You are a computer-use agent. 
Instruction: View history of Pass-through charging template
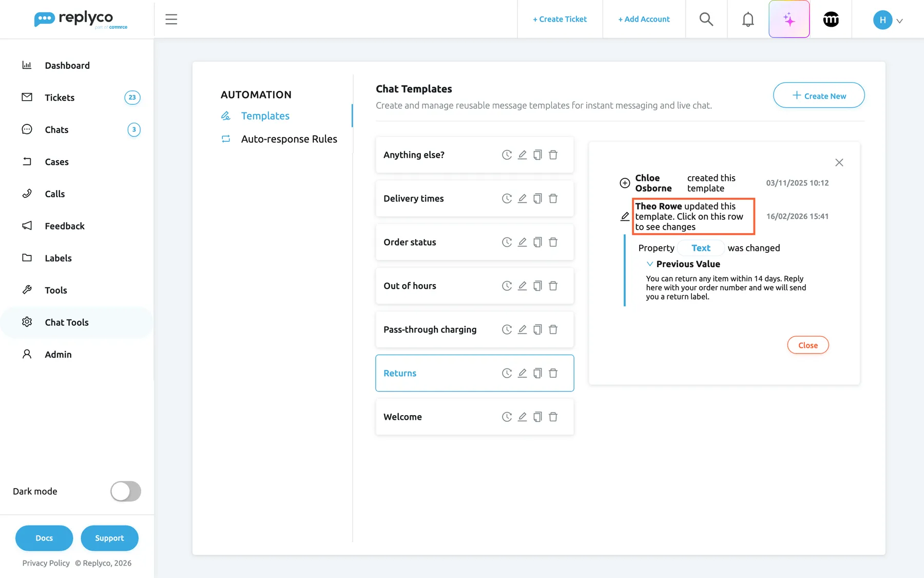tap(507, 329)
